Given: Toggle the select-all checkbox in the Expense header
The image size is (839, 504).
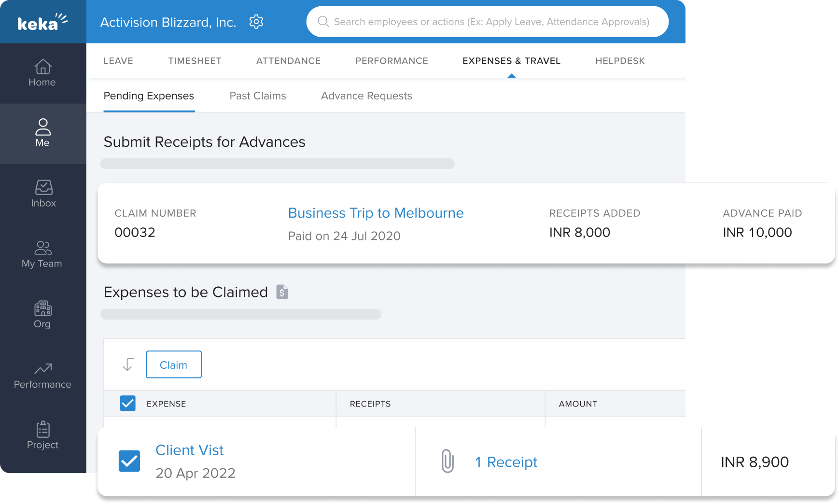Looking at the screenshot, I should pyautogui.click(x=127, y=403).
